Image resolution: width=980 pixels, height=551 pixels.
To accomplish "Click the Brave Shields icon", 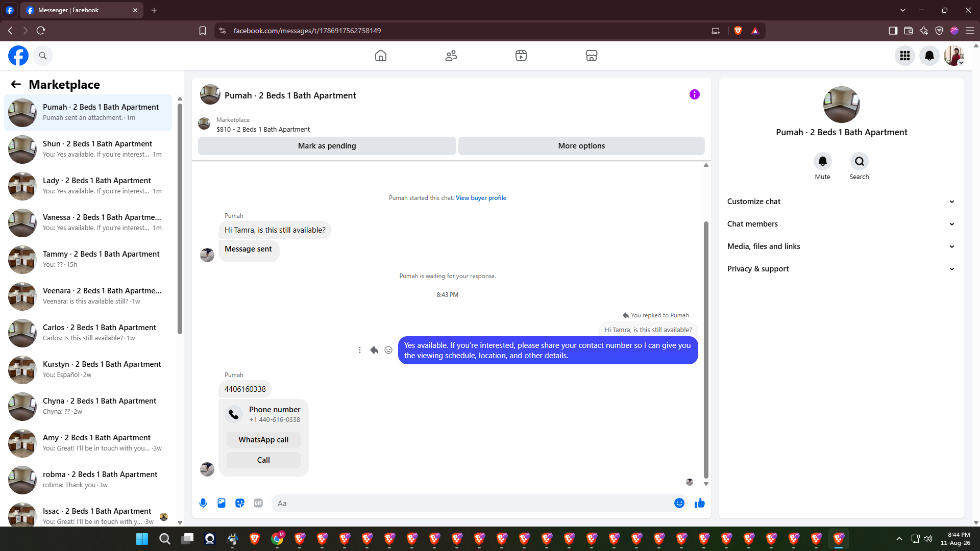I will click(738, 31).
